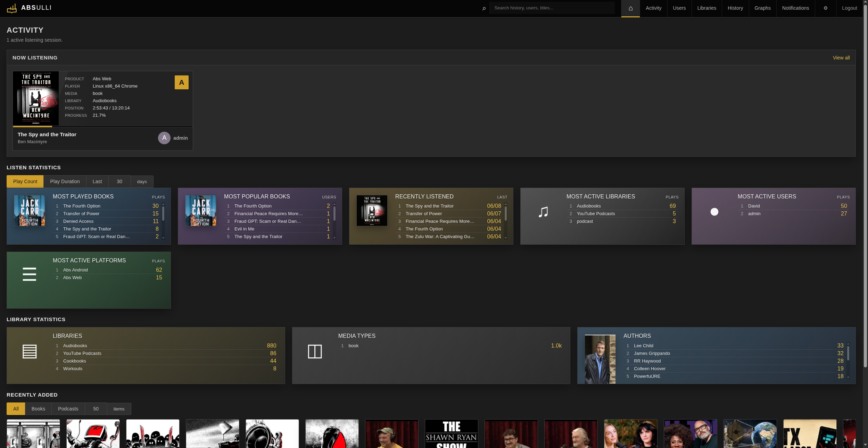Viewport: 868px width, 448px height.
Task: Click the Absulli logo icon
Action: [x=12, y=8]
